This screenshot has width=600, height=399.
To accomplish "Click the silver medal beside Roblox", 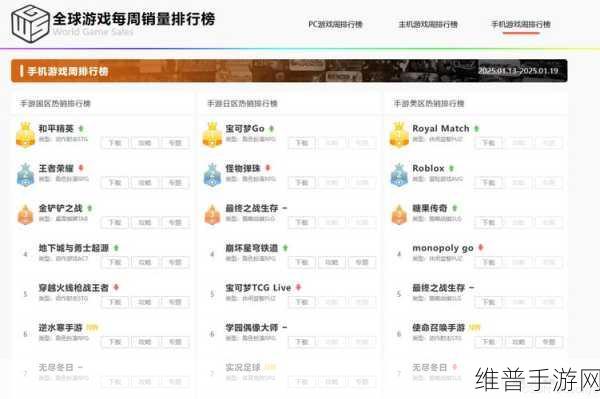I will (399, 175).
